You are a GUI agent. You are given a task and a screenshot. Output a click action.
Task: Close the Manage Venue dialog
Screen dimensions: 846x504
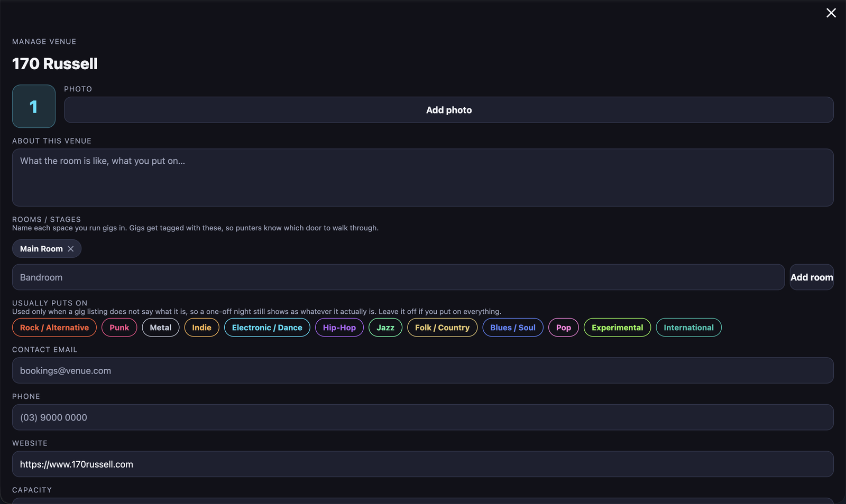[831, 13]
